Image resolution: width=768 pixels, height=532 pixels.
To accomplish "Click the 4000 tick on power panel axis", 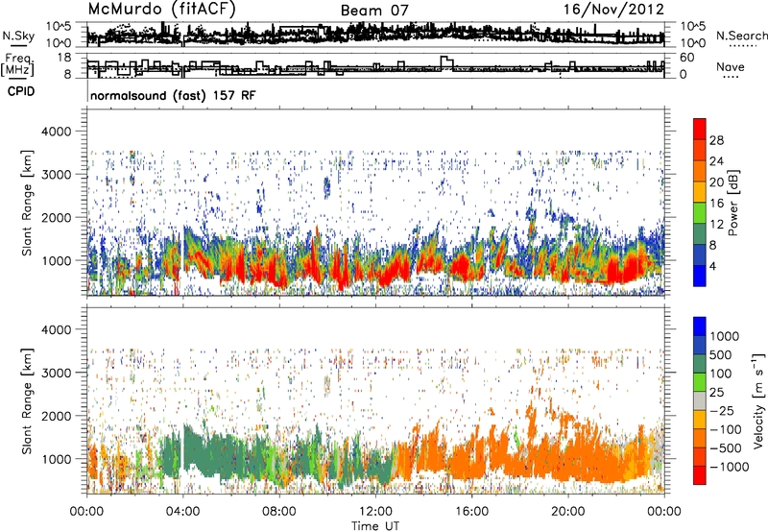I will 56,132.
